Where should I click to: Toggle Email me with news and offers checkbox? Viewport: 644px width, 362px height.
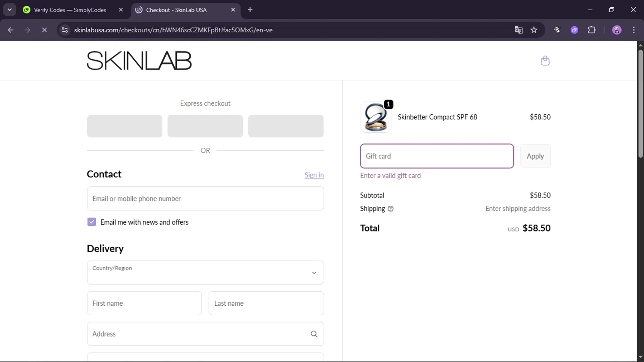[91, 222]
